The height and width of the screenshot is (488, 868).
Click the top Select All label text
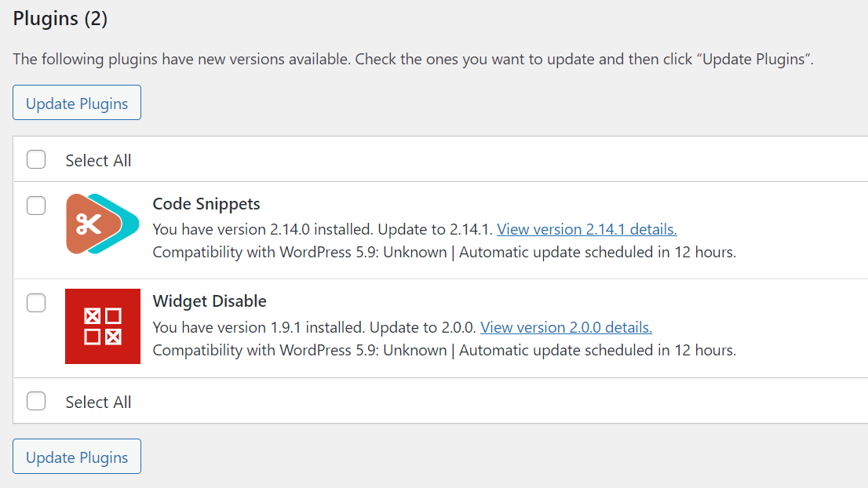[99, 161]
